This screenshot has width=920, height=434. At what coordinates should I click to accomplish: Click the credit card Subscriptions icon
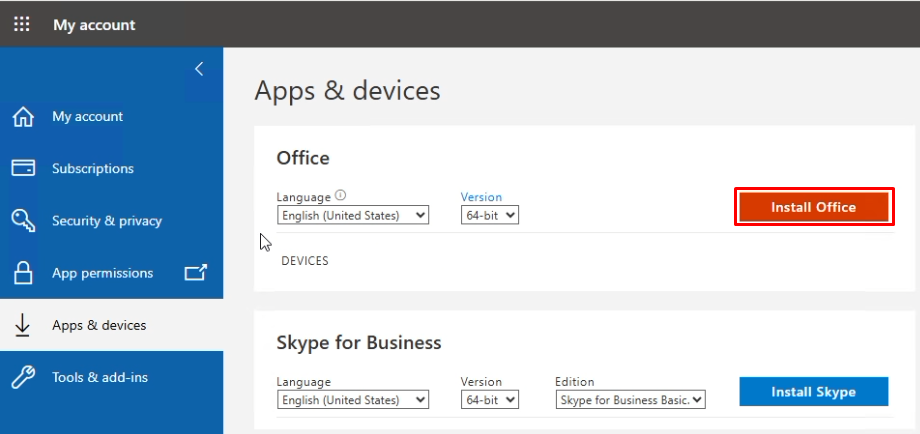[23, 169]
